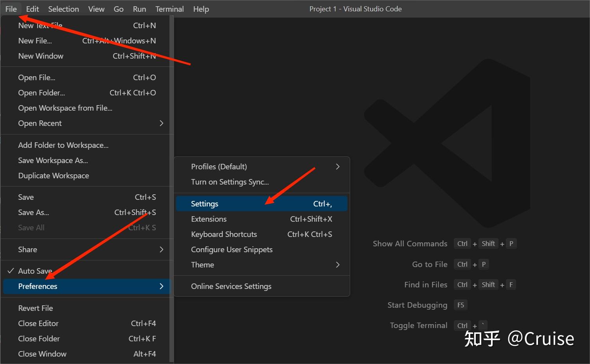590x364 pixels.
Task: Select Open Folder from the File menu
Action: [41, 93]
